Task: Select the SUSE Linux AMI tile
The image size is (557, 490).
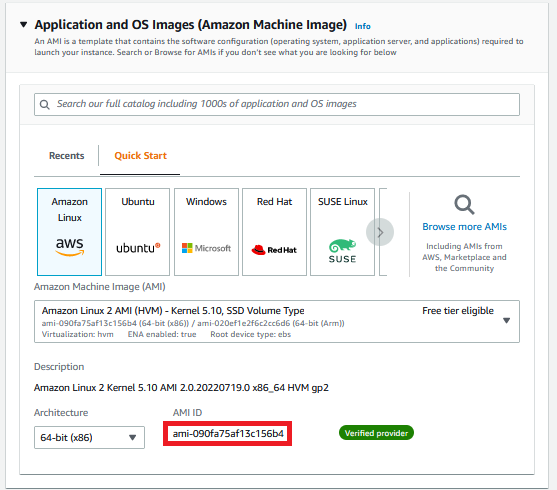Action: coord(342,232)
